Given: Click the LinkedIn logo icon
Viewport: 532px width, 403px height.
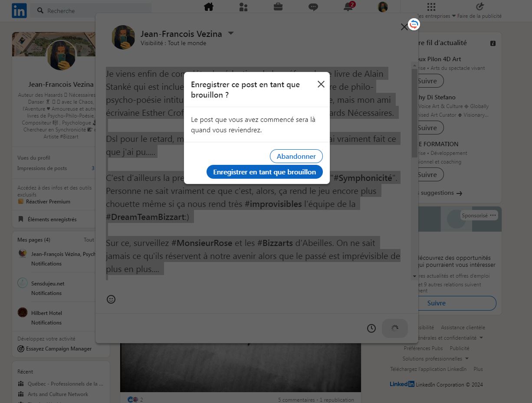Looking at the screenshot, I should [19, 10].
